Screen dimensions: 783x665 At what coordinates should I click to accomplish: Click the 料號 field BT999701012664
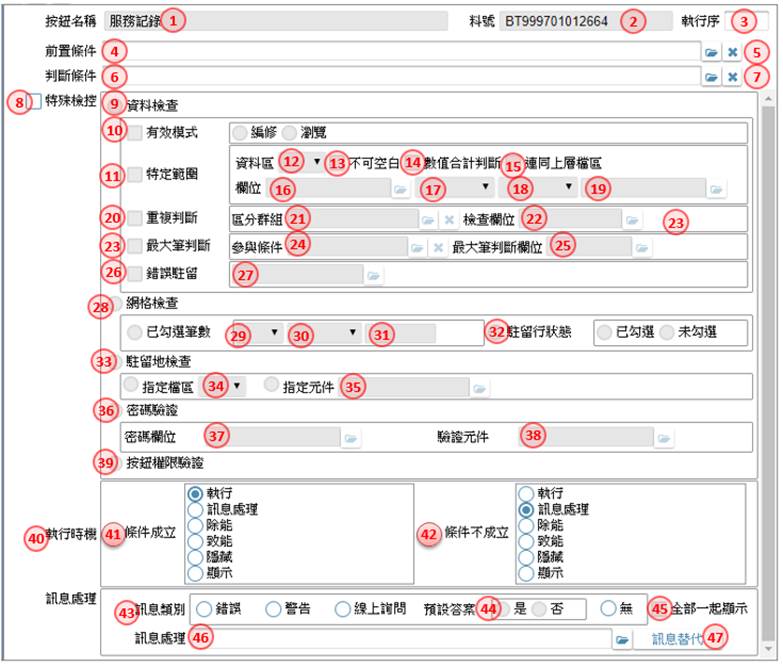tap(586, 21)
